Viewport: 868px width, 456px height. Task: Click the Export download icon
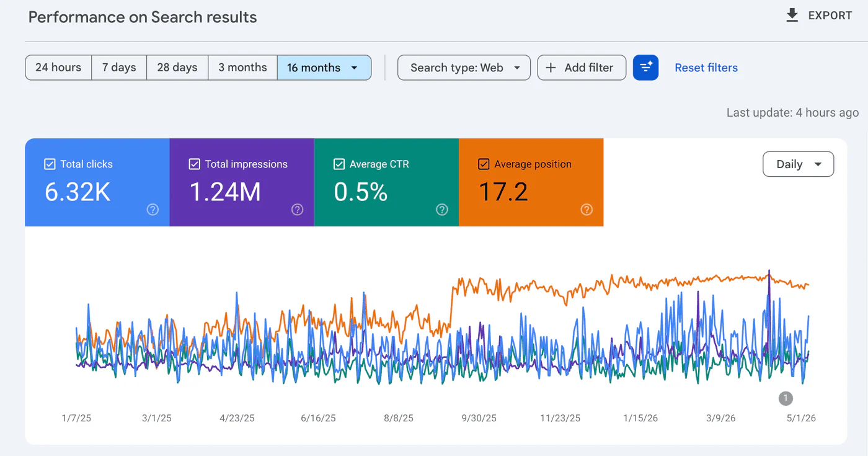tap(792, 16)
